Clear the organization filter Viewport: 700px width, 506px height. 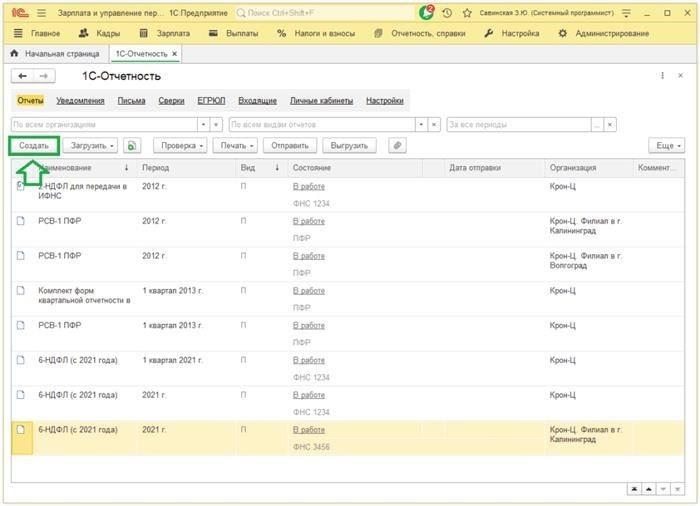pos(216,125)
